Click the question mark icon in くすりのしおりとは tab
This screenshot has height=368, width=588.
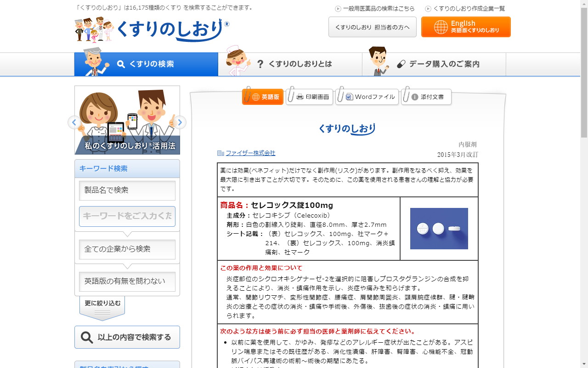pos(260,64)
